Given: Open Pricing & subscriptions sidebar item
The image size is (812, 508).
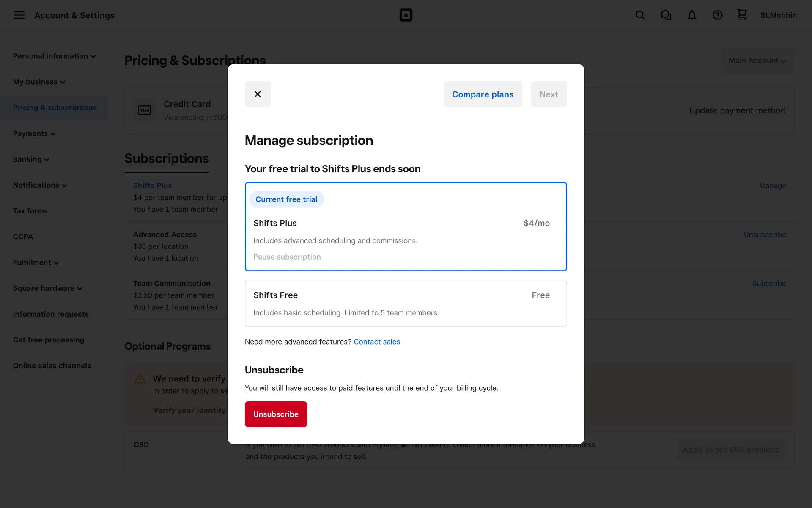Looking at the screenshot, I should 55,108.
